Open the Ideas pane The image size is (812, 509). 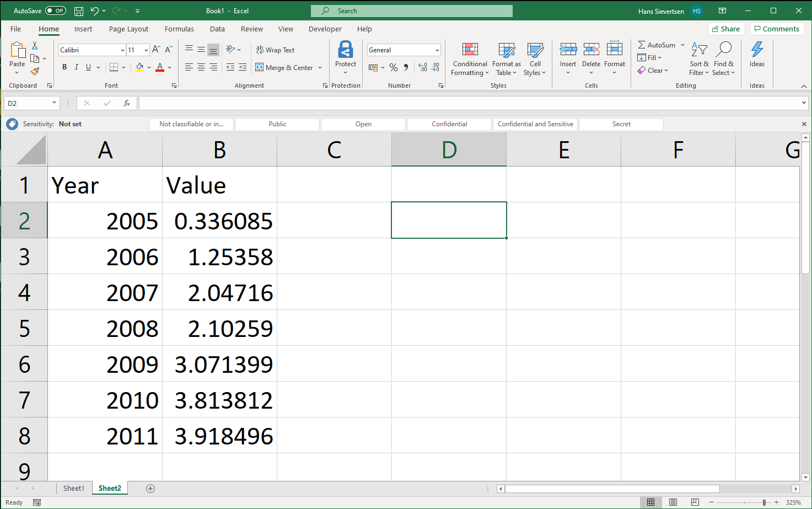coord(757,55)
